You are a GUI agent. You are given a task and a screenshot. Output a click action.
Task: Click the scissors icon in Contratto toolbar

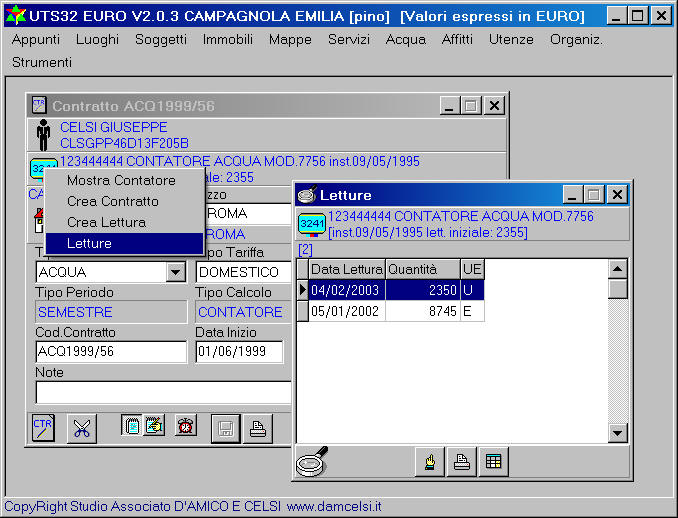[81, 427]
